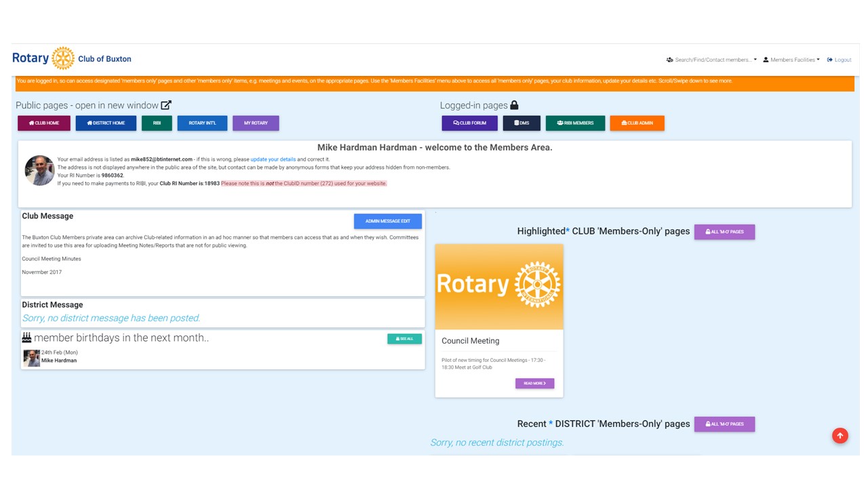This screenshot has height=488, width=868.
Task: Expand the Members Facilities menu
Action: pos(791,60)
